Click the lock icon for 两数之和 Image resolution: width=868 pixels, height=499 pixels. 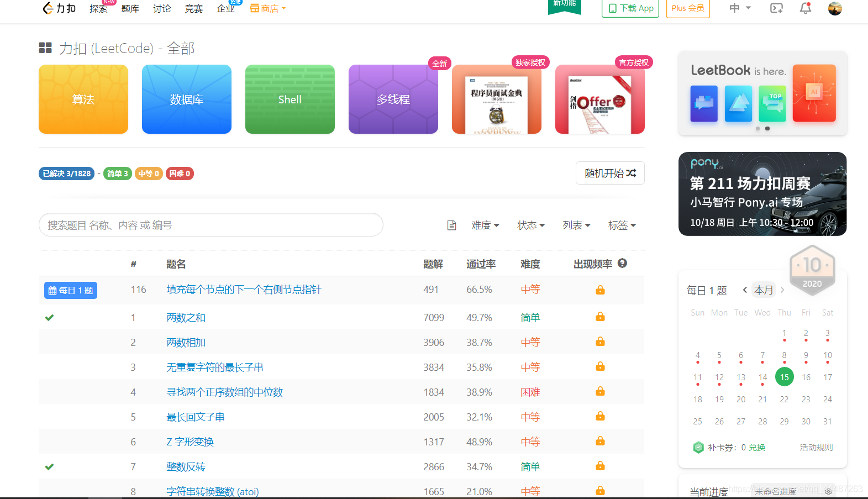600,317
